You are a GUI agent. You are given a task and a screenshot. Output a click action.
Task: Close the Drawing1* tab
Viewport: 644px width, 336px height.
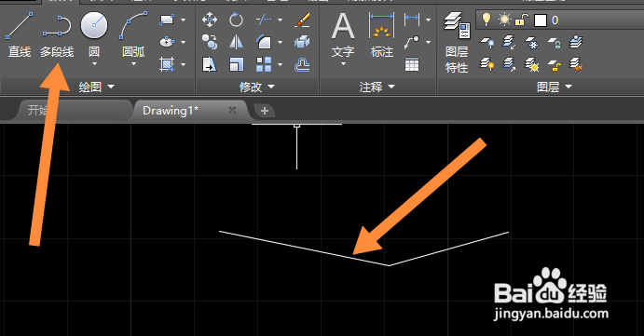coord(232,110)
